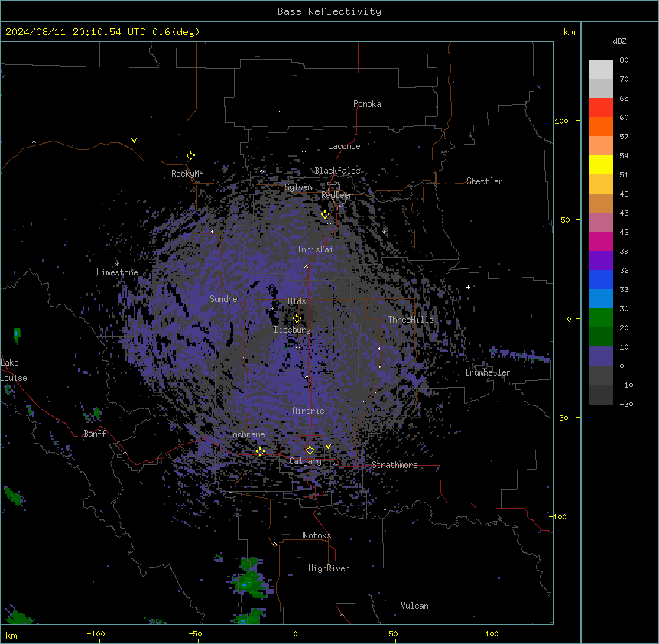Click the 80 dBZ legend value
Image resolution: width=659 pixels, height=644 pixels.
(x=624, y=60)
